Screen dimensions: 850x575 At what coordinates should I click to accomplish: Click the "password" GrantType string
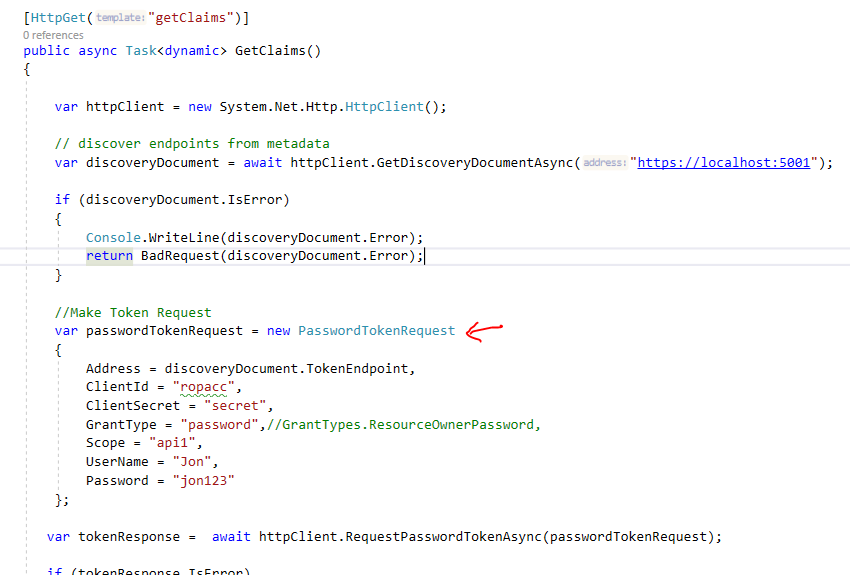point(219,424)
